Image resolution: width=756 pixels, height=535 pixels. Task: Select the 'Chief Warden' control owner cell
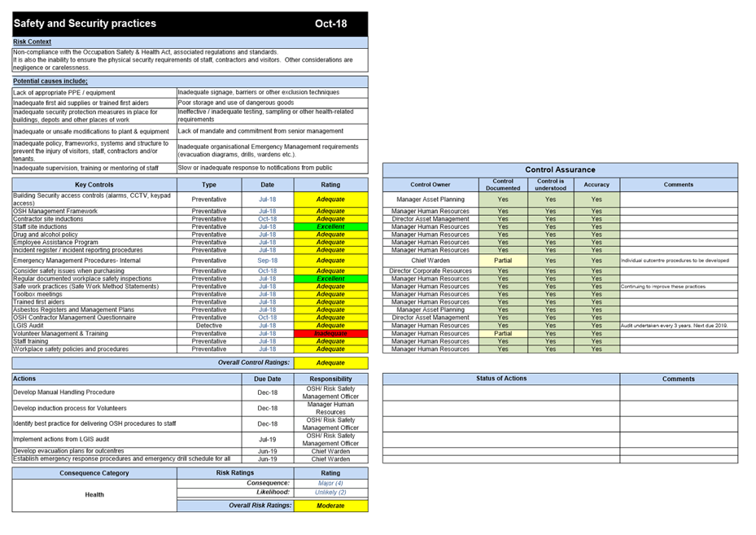(x=430, y=261)
